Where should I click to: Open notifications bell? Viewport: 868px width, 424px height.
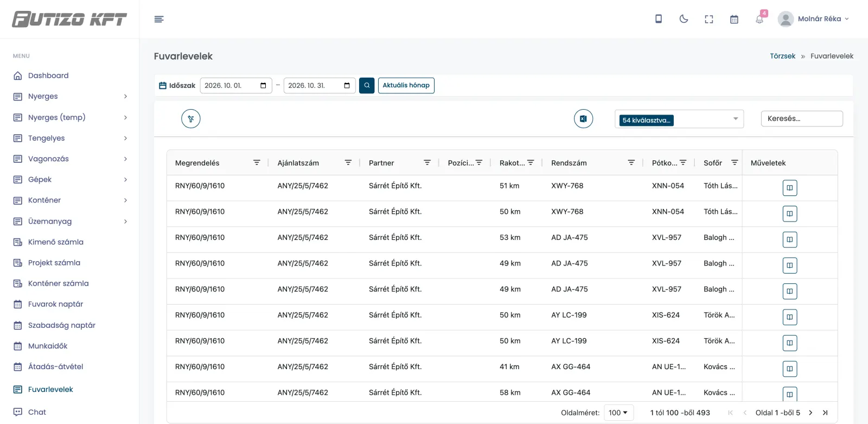(x=759, y=19)
